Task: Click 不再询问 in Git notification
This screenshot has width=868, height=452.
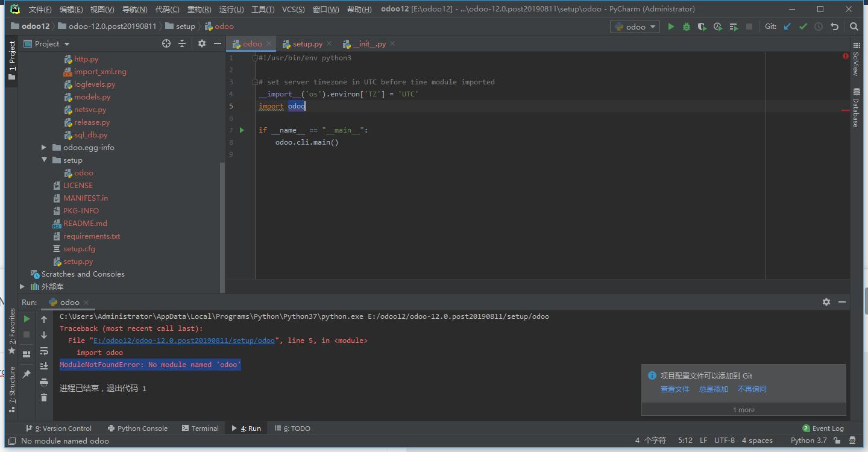Action: click(x=752, y=389)
